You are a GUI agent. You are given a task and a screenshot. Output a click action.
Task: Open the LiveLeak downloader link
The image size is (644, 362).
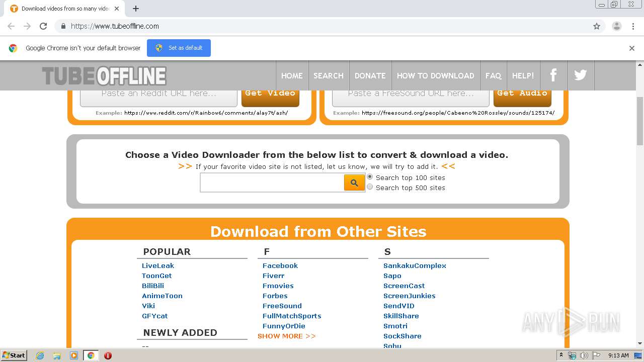coord(158,265)
